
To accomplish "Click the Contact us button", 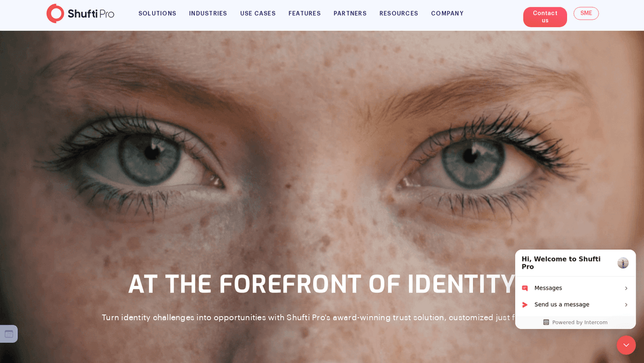I will (x=545, y=17).
